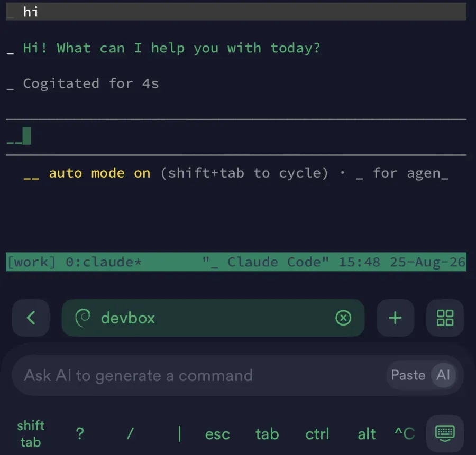Click the 'hi' user message line
The image size is (476, 455).
click(x=236, y=12)
